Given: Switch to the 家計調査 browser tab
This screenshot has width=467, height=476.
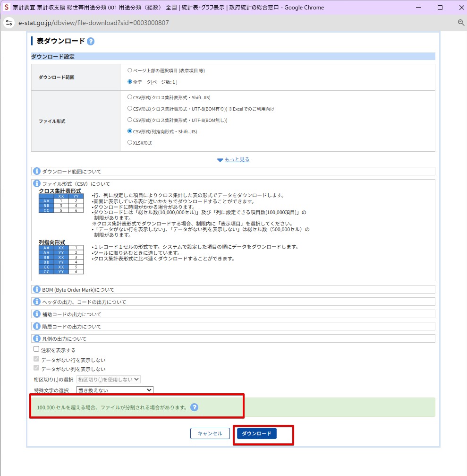Looking at the screenshot, I should coord(142,7).
